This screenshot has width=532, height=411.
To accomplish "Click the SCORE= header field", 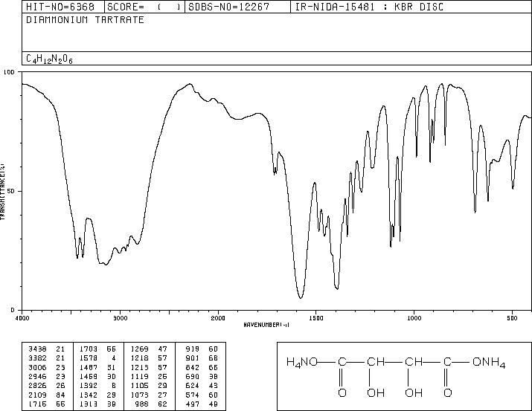I will pyautogui.click(x=144, y=7).
